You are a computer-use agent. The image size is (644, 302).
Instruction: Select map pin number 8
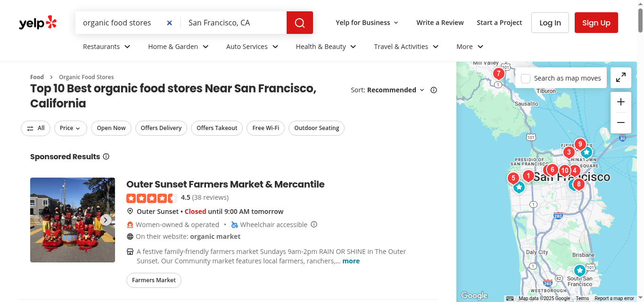pyautogui.click(x=578, y=184)
